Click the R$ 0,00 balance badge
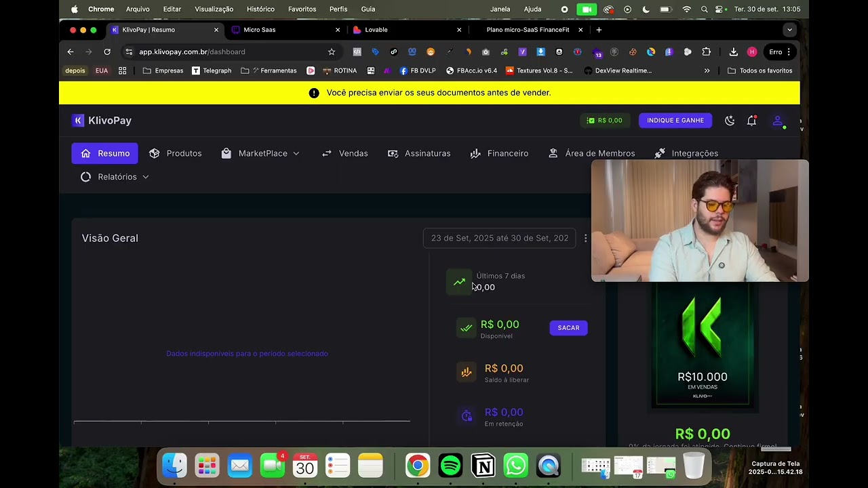Image resolution: width=868 pixels, height=488 pixels. coord(604,121)
